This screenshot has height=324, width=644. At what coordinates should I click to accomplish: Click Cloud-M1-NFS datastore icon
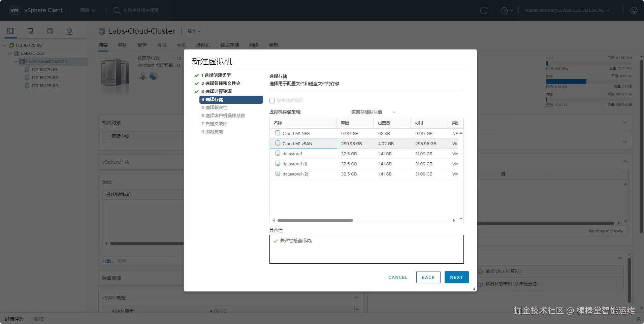(278, 133)
